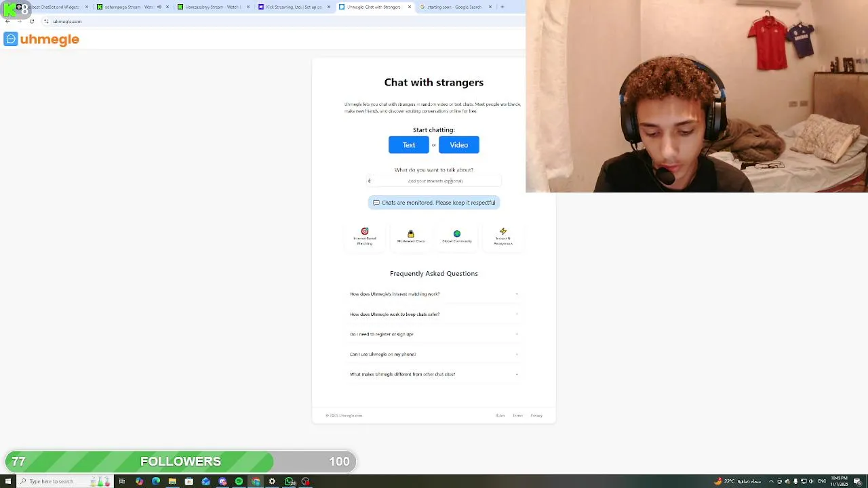Screen dimensions: 868x488
Task: Expand the what makes Uhmegle different FAQ
Action: (434, 374)
